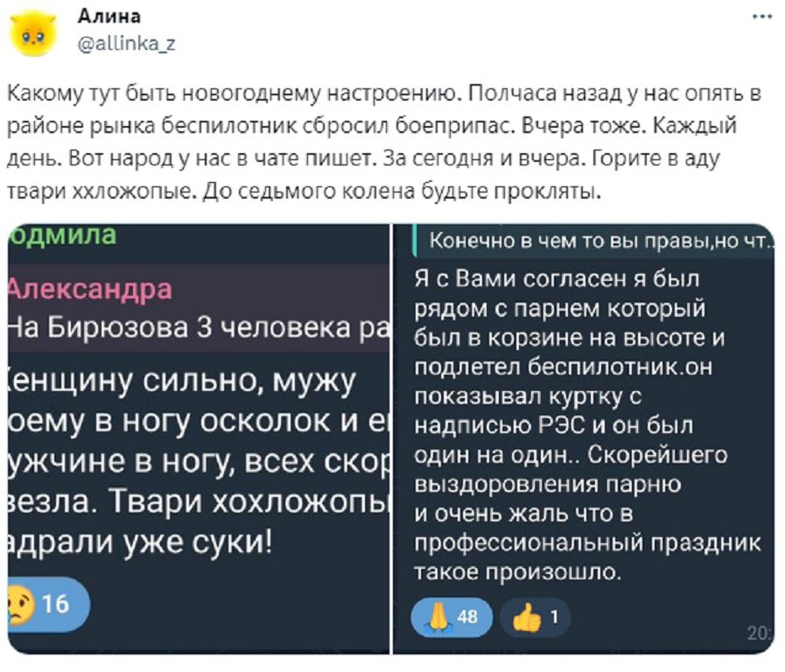Jump to quoted reply "Конечно в чем то вы правы"
The image size is (785, 672).
point(595,241)
